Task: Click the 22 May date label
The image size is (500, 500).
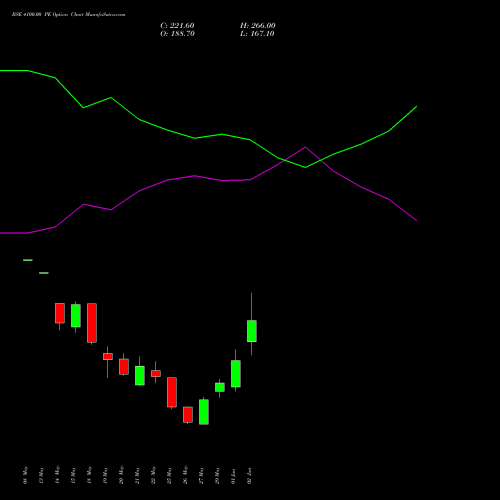Action: click(x=154, y=475)
